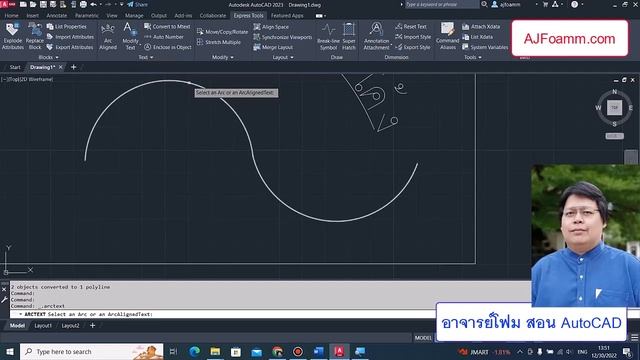Pick the Break-line Symbol tool
The image size is (640, 360).
pos(328,36)
